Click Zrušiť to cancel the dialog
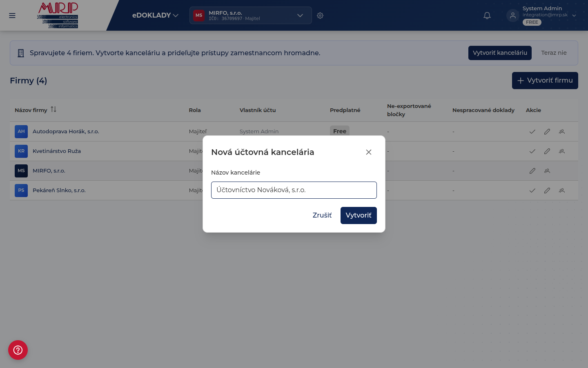Screen dimensions: 588x368 pyautogui.click(x=322, y=215)
